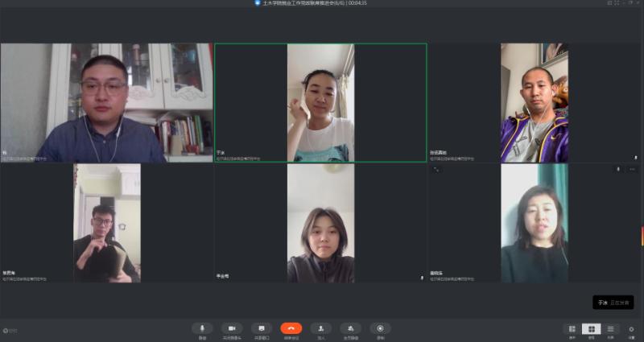Screen dimensions: 644x342
Task: Click the speaking notification popup at bottom right
Action: pyautogui.click(x=613, y=303)
